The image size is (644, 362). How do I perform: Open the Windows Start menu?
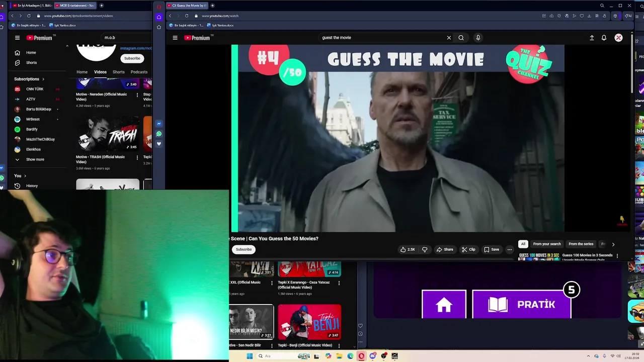(250, 356)
